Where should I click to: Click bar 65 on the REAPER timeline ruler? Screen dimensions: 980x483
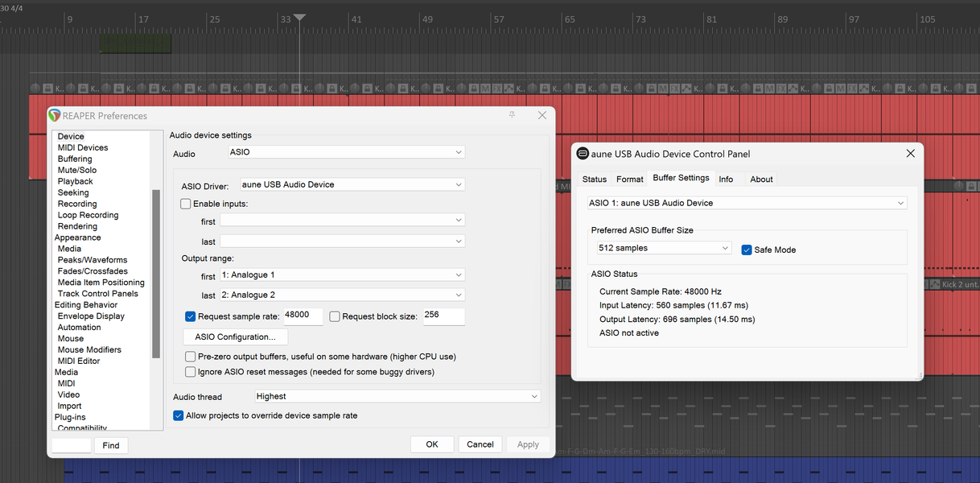pyautogui.click(x=570, y=19)
